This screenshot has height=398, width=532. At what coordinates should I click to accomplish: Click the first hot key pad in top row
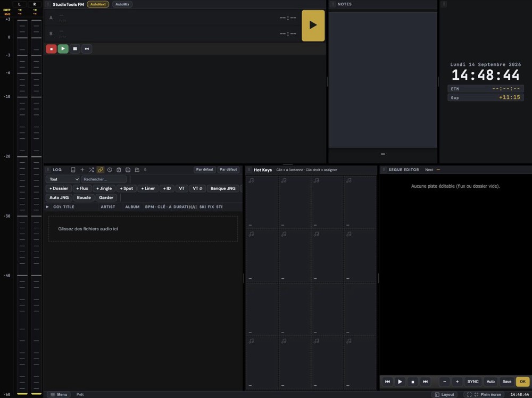(262, 203)
